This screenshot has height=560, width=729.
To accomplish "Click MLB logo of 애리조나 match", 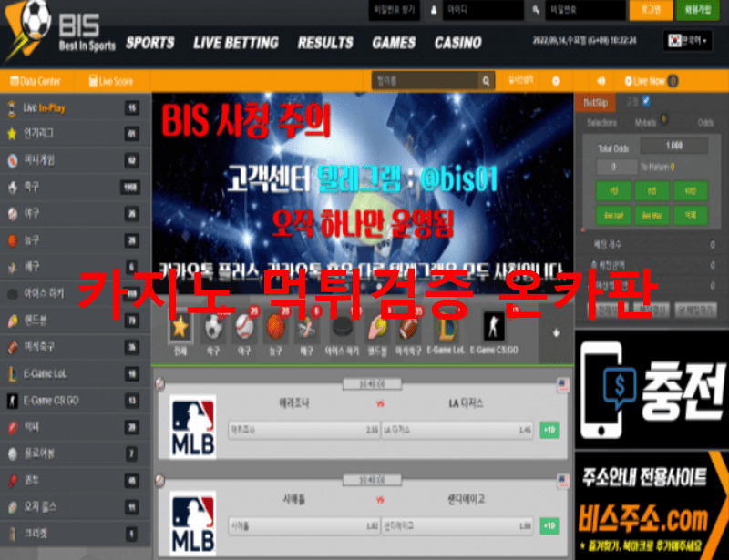I will [192, 427].
